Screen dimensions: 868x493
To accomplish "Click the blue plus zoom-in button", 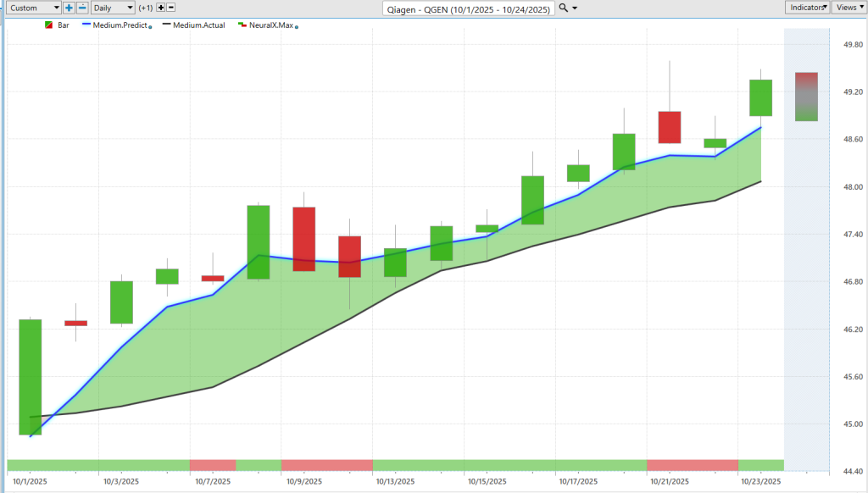I will click(x=70, y=8).
